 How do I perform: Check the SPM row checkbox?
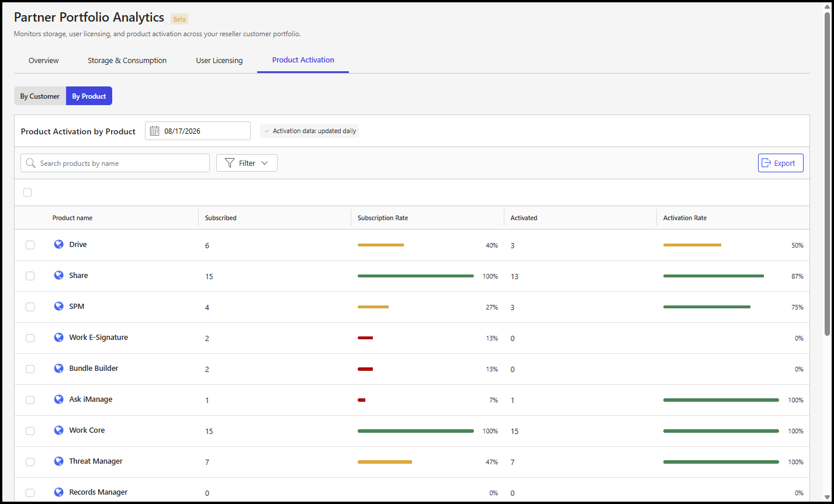(30, 307)
